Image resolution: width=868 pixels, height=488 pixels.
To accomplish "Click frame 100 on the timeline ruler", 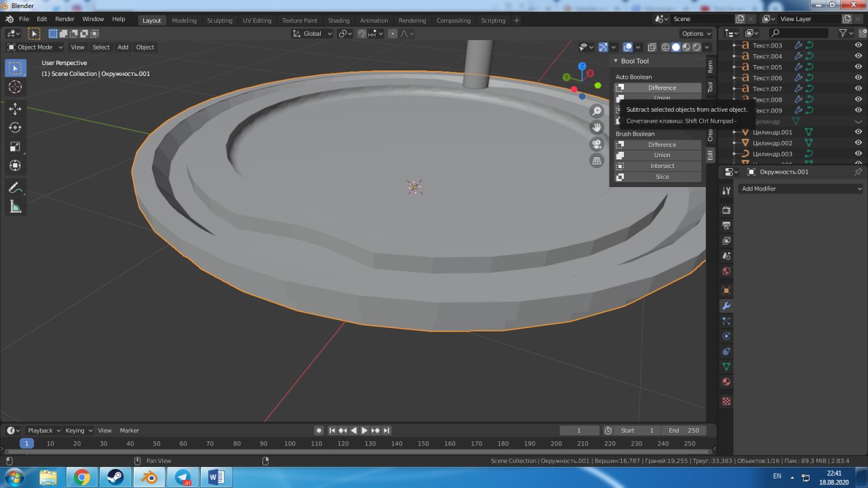I will [290, 443].
